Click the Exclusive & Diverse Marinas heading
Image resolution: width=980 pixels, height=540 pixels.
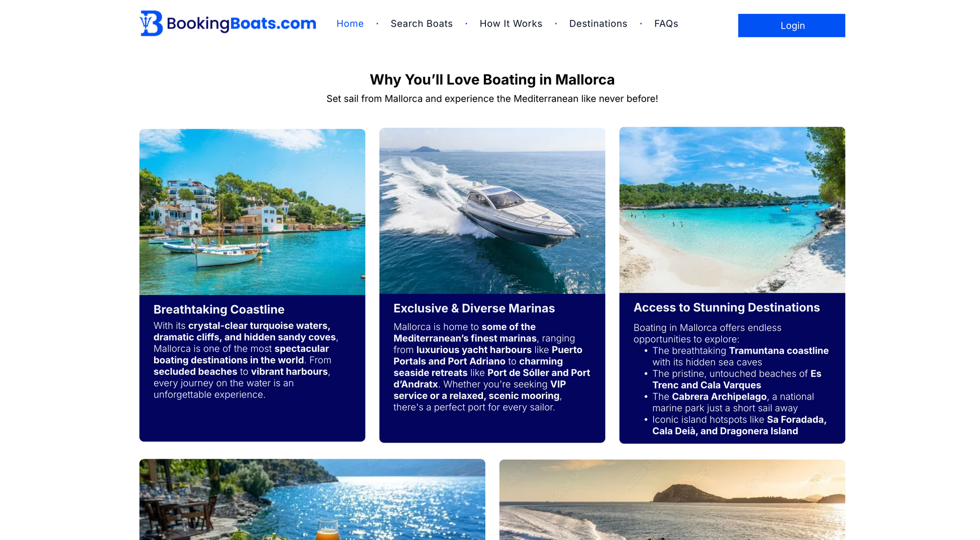[474, 309]
